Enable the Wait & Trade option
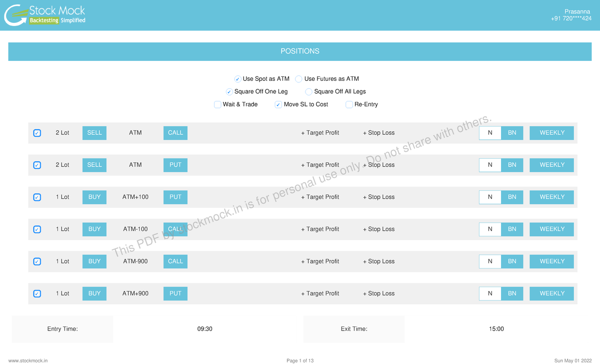This screenshot has height=364, width=600. [x=217, y=104]
